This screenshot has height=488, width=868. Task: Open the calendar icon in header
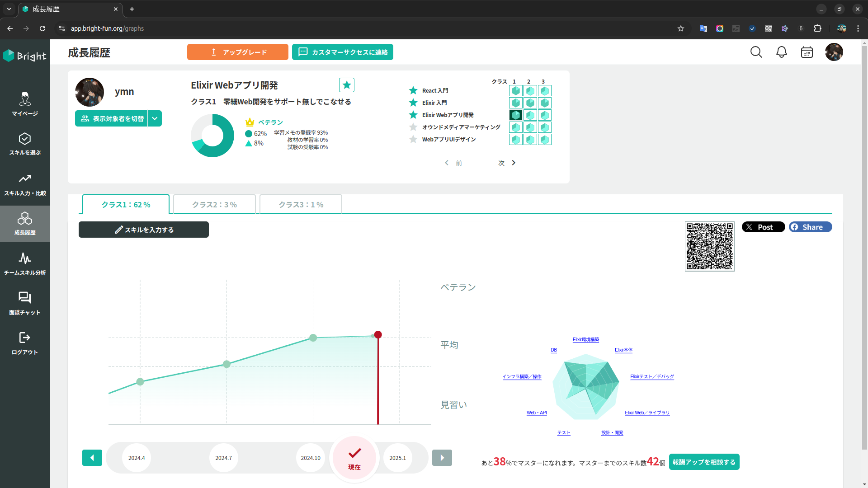807,52
